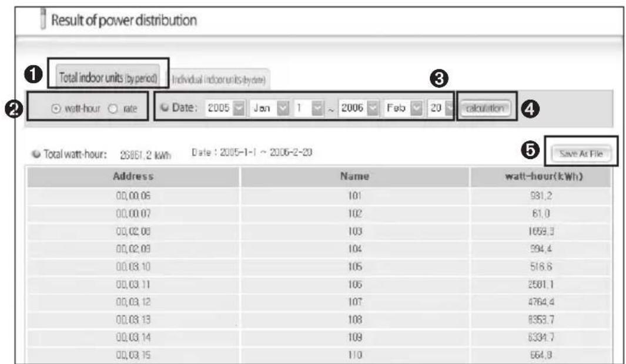
Task: Click name cell 101
Action: coord(355,196)
